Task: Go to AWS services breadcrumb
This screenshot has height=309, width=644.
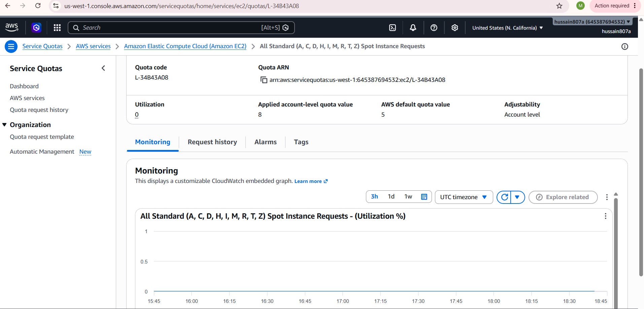Action: point(93,46)
